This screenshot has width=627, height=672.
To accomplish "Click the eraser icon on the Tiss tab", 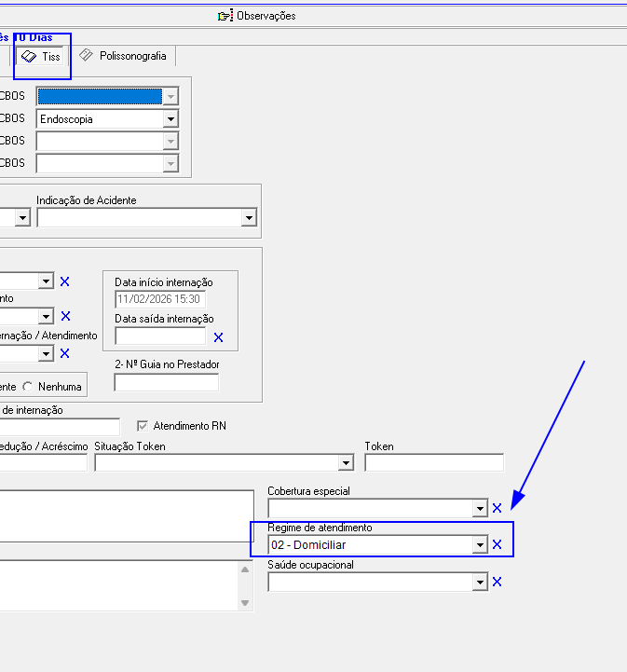I will [x=29, y=57].
